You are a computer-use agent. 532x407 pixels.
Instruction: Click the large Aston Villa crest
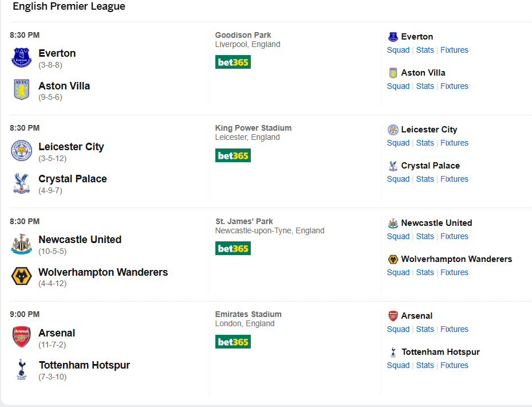[22, 90]
